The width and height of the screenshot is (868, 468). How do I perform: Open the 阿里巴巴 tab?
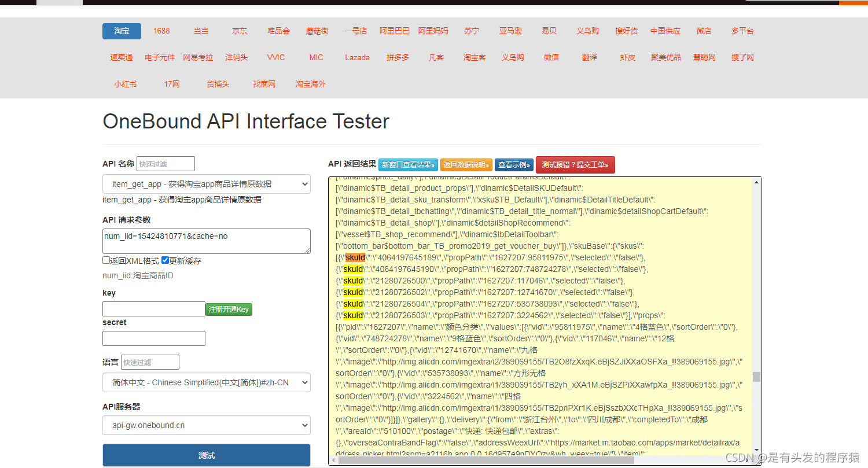(x=395, y=31)
